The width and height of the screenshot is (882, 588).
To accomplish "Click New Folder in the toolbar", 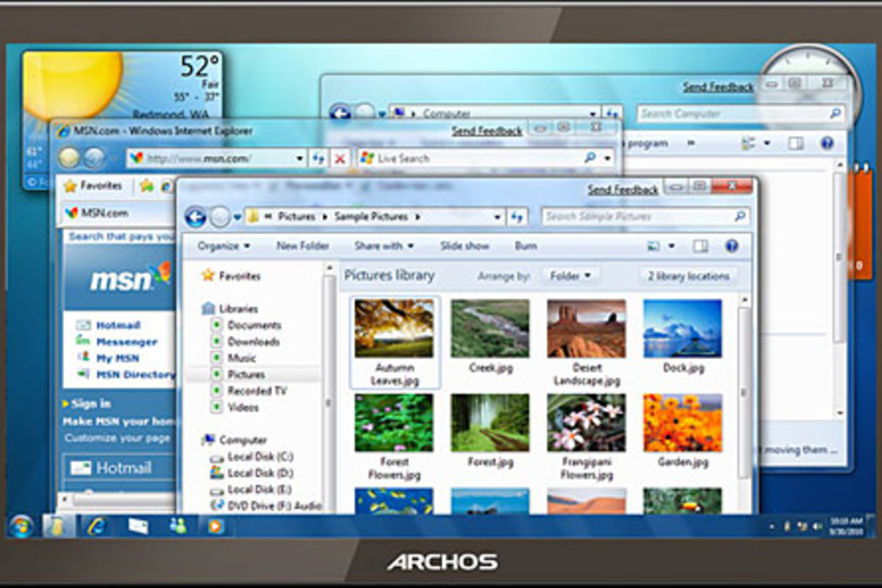I will 302,246.
